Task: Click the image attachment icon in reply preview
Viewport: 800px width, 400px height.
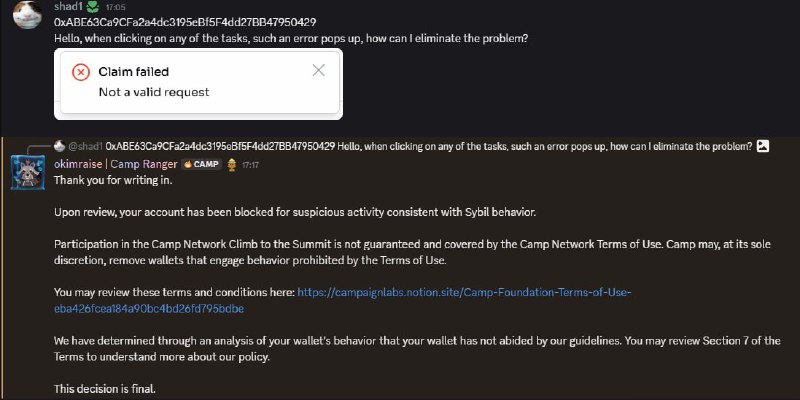Action: (763, 146)
